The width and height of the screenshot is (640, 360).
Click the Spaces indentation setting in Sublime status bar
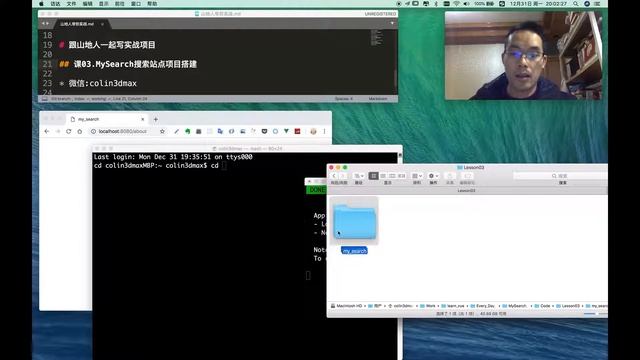point(344,99)
